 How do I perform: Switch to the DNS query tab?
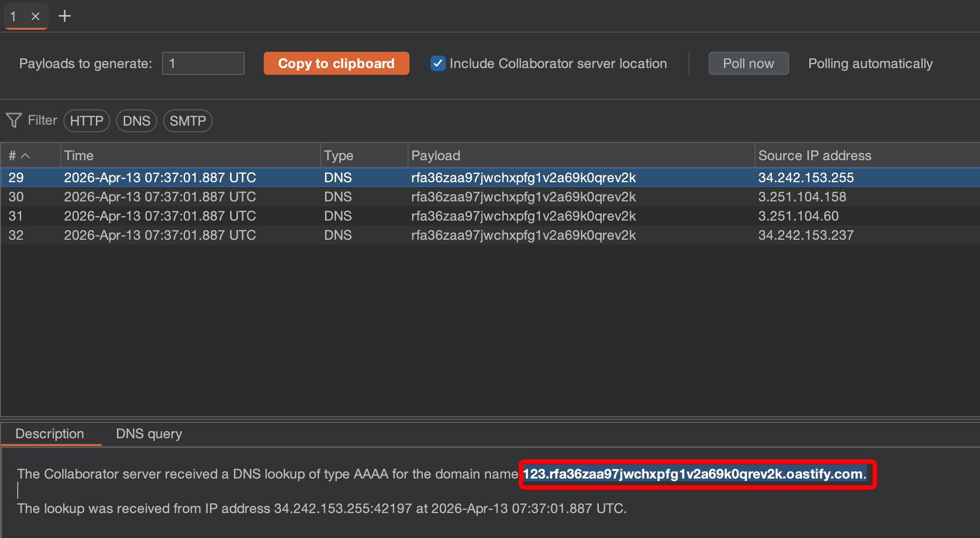[x=149, y=434]
